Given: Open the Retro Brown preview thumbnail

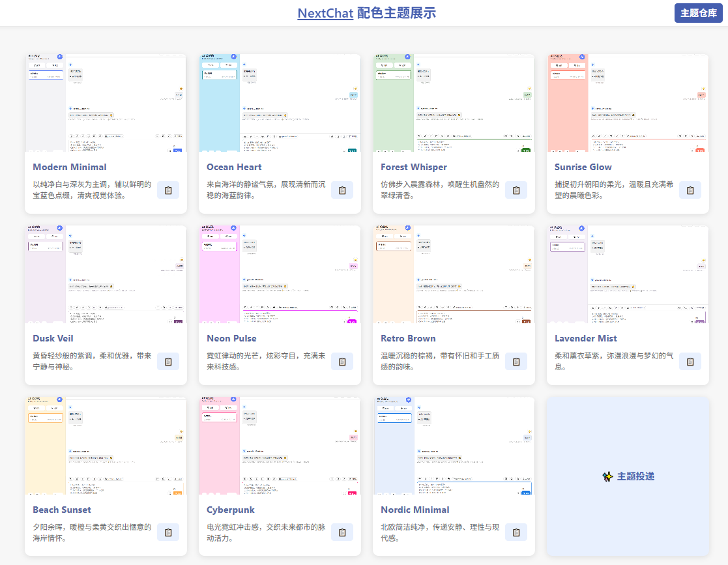Looking at the screenshot, I should pos(454,274).
